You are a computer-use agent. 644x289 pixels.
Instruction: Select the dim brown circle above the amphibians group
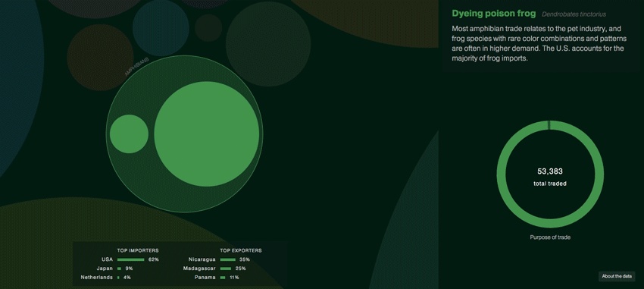point(100,57)
